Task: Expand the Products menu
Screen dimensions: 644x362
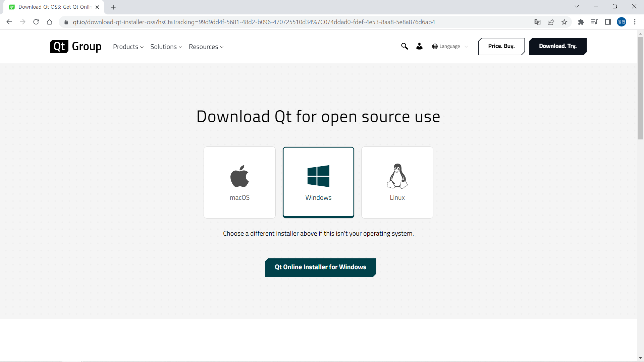Action: (128, 47)
